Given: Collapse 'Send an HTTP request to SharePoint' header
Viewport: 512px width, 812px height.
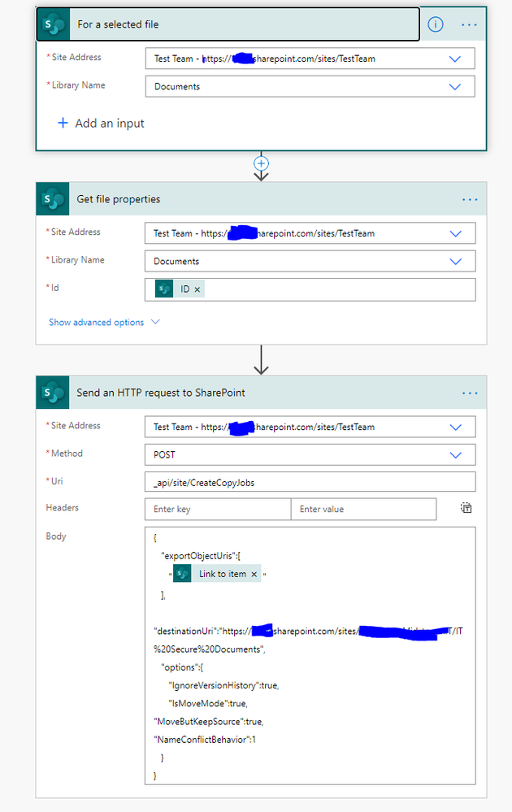Looking at the screenshot, I should point(262,393).
